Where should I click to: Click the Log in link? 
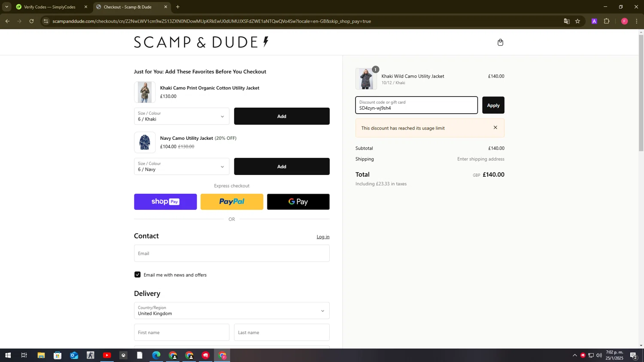[323, 237]
